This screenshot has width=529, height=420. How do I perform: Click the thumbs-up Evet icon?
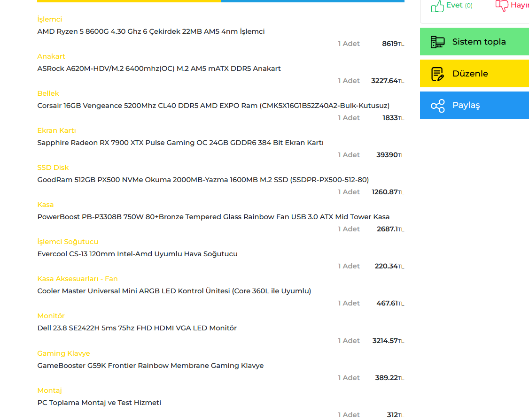(x=437, y=6)
